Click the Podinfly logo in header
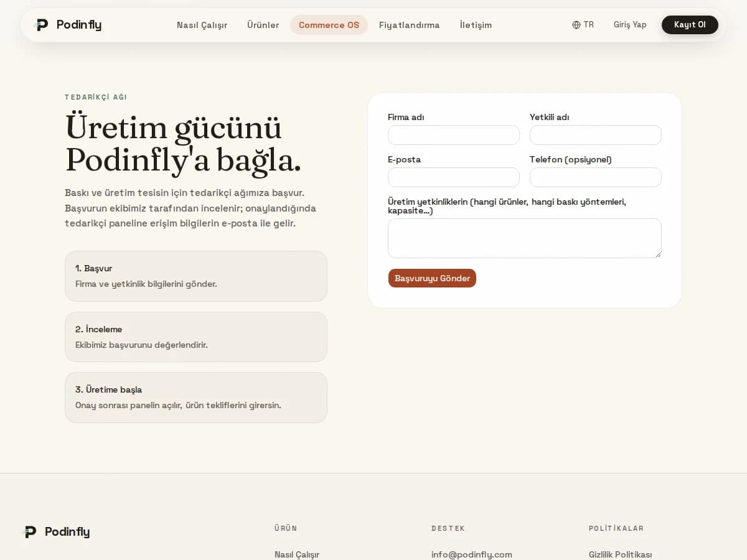Viewport: 747px width, 560px height. tap(68, 25)
